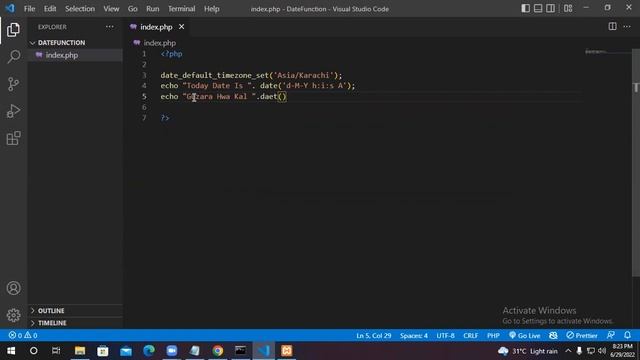Image resolution: width=640 pixels, height=360 pixels.
Task: Open File Explorer from the taskbar
Action: [x=80, y=351]
